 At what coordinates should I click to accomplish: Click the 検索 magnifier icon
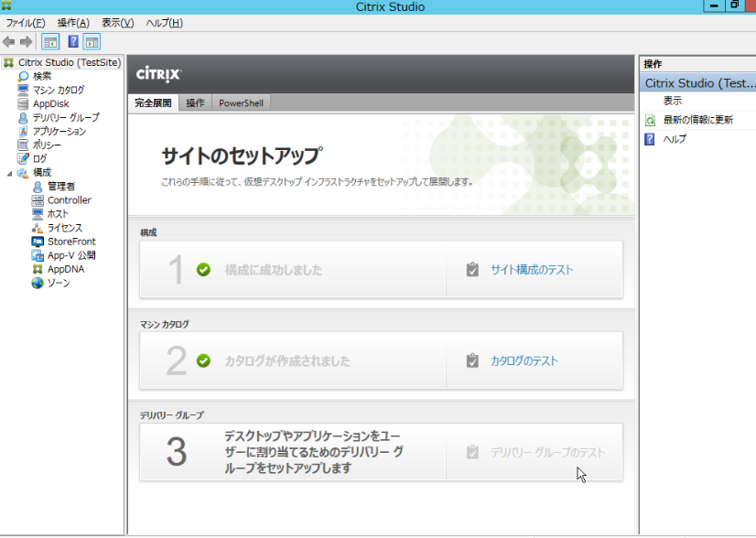coord(23,76)
